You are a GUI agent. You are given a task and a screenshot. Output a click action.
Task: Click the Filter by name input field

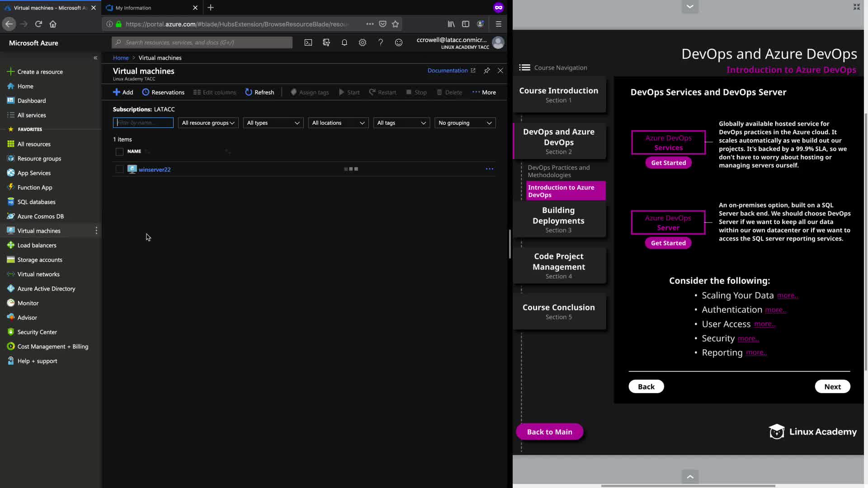(x=143, y=123)
